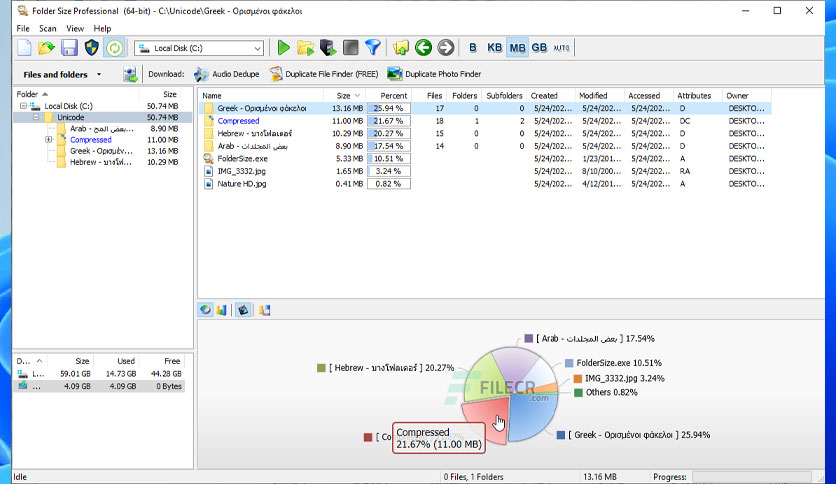Sort tree by Folder column header
The width and height of the screenshot is (836, 484).
coord(76,94)
